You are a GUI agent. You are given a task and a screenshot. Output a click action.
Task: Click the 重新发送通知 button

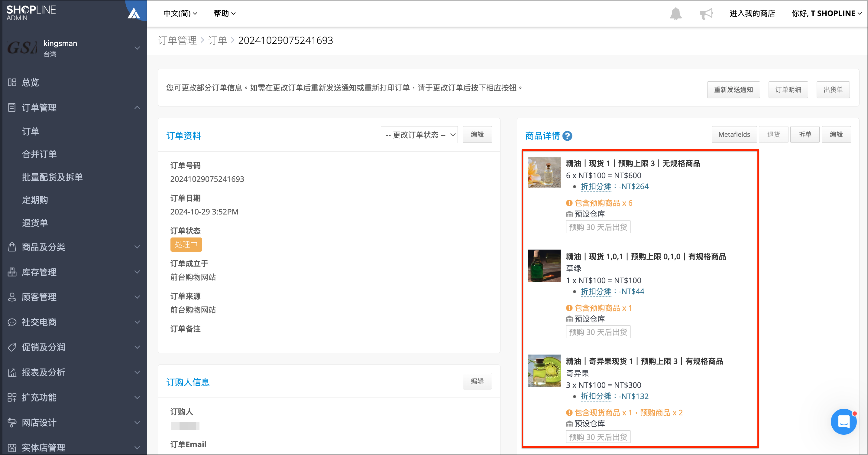point(733,89)
